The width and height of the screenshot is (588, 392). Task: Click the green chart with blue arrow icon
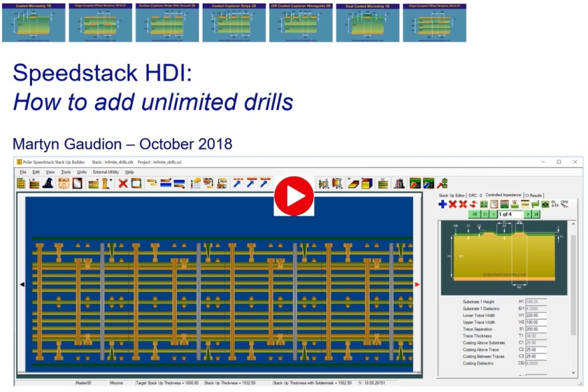click(429, 183)
